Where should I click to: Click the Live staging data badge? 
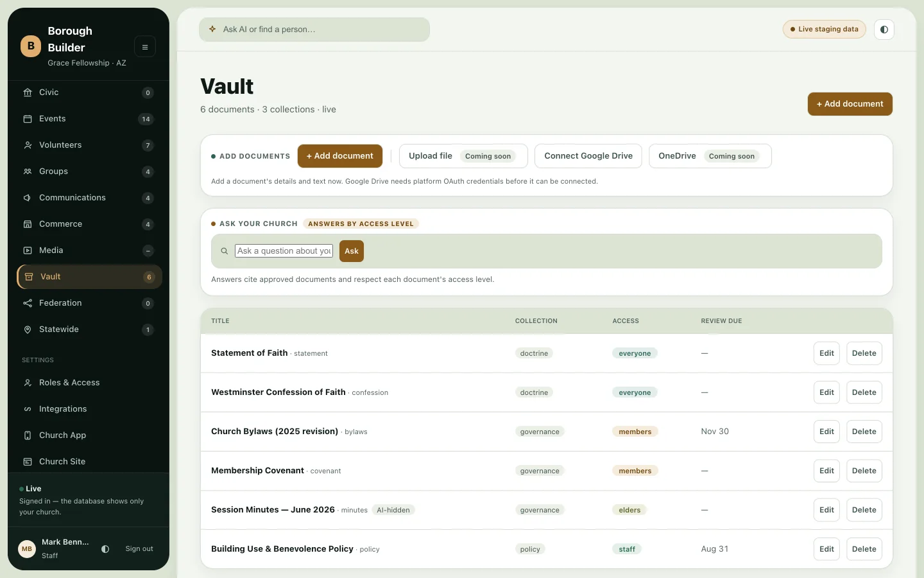(825, 30)
